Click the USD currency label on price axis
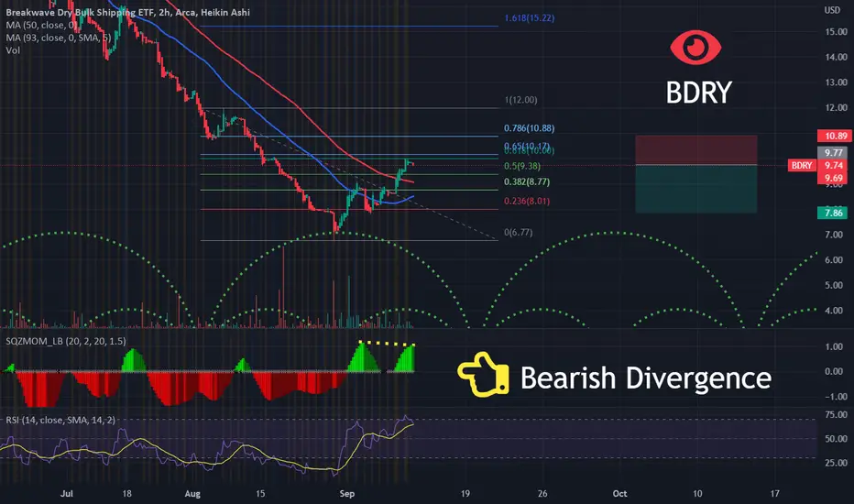Screen dimensions: 854x504 click(x=832, y=10)
